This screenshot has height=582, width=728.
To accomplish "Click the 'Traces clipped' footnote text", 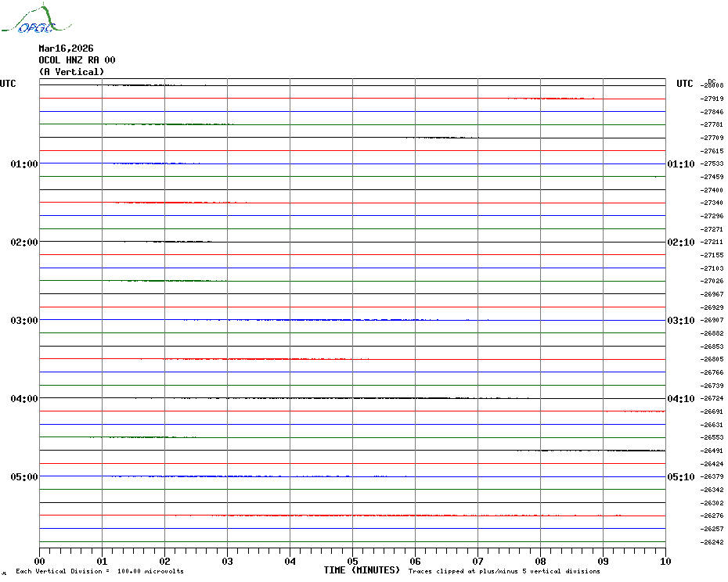I will pos(504,572).
